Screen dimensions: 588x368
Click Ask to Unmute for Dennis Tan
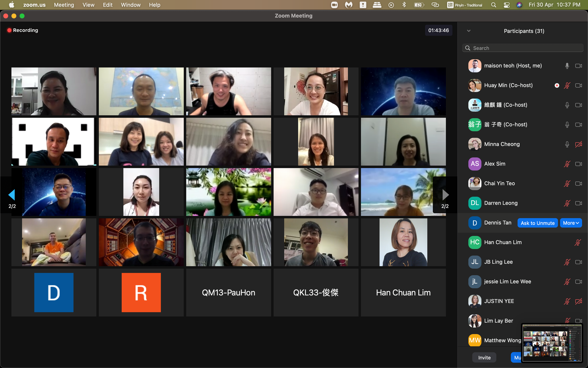(x=537, y=223)
